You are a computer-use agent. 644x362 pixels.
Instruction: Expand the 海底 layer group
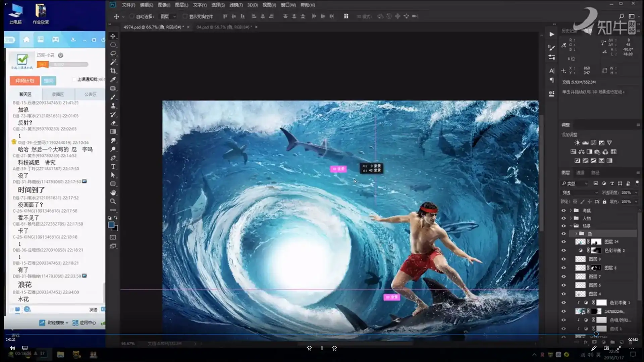coord(571,210)
